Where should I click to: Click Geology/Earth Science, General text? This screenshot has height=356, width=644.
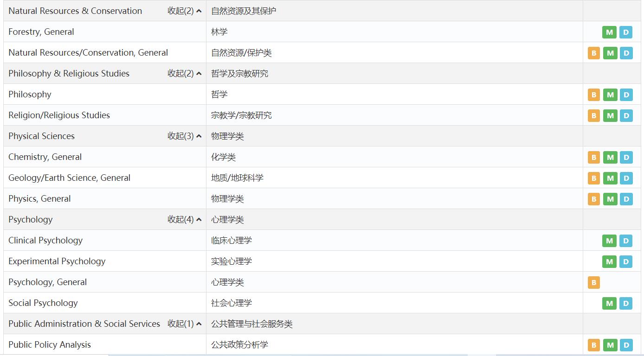69,178
